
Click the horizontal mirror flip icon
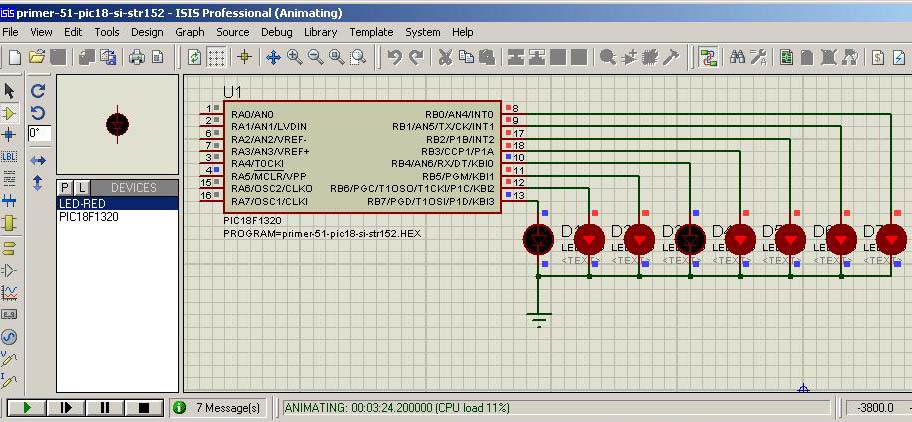click(x=38, y=160)
